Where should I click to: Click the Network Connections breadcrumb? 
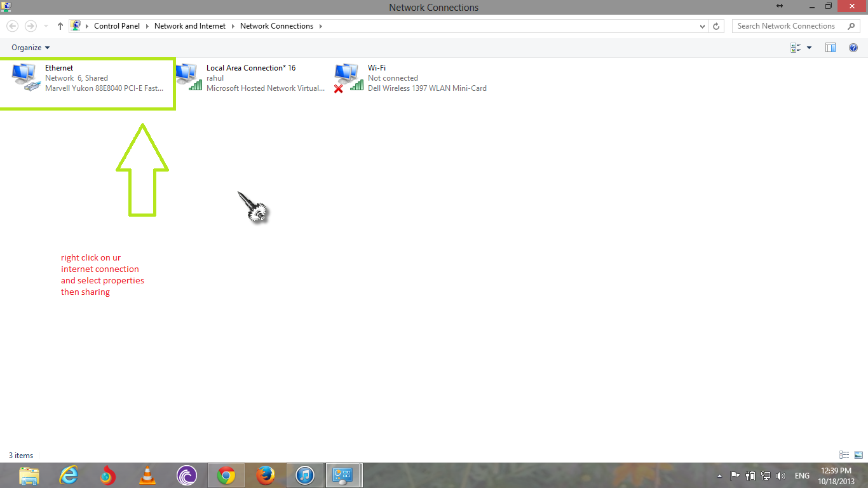(x=276, y=26)
